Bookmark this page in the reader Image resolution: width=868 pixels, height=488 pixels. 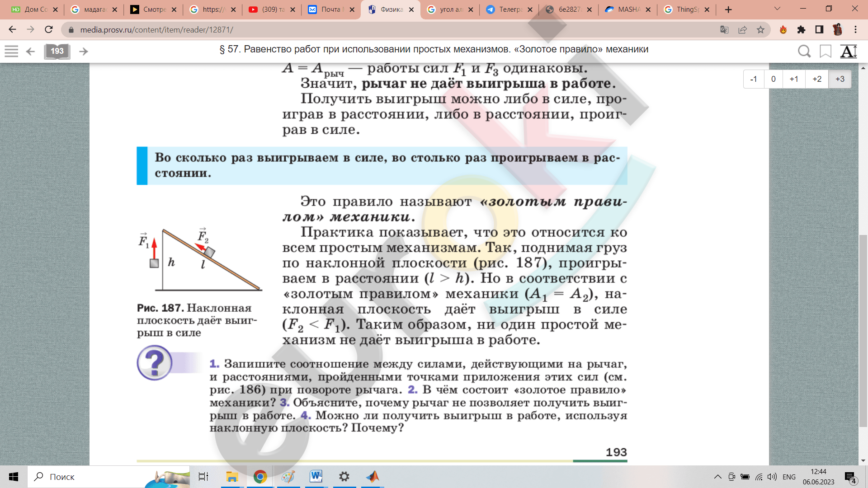[x=826, y=52]
